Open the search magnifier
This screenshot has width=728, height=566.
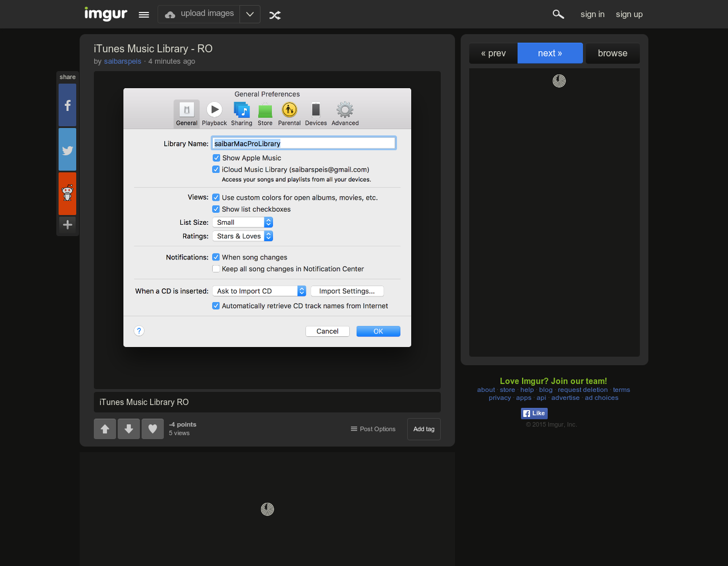pos(559,14)
